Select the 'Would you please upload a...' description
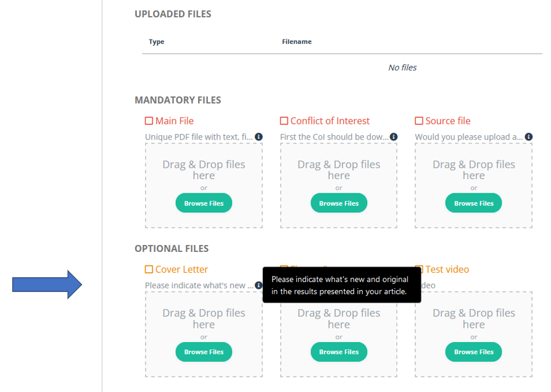The width and height of the screenshot is (551, 392). coord(469,137)
